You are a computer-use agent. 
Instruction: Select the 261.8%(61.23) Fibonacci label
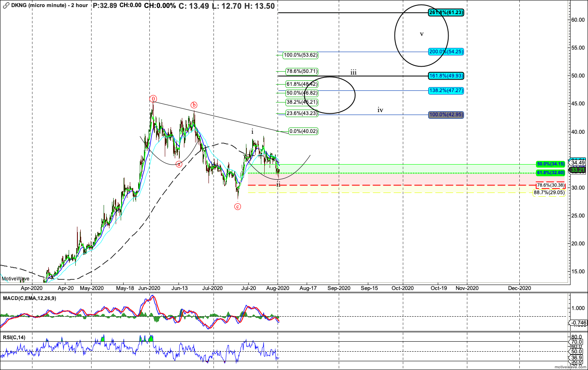coord(446,12)
